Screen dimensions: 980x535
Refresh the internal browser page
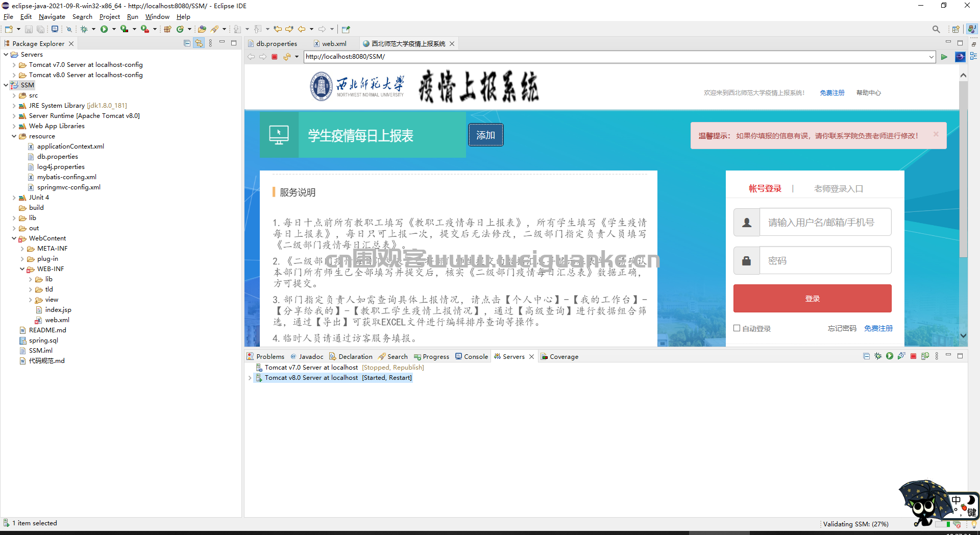tap(287, 57)
